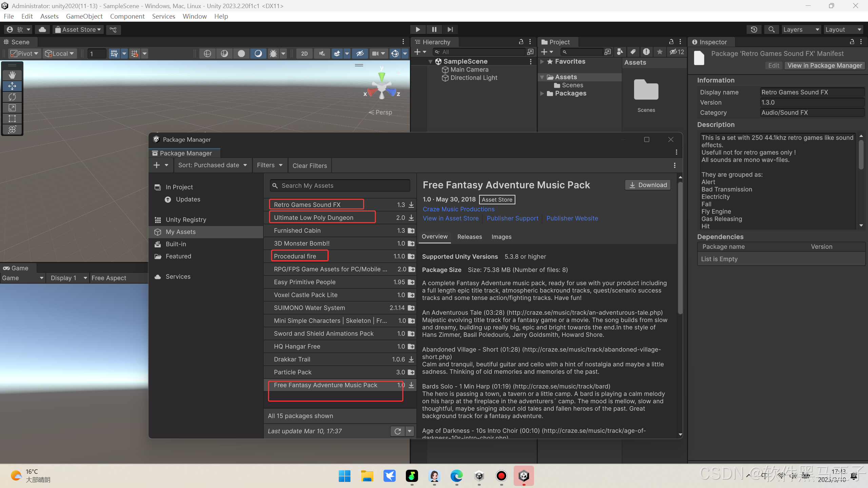This screenshot has width=868, height=488.
Task: Select the Scale tool in Scene
Action: [x=12, y=108]
